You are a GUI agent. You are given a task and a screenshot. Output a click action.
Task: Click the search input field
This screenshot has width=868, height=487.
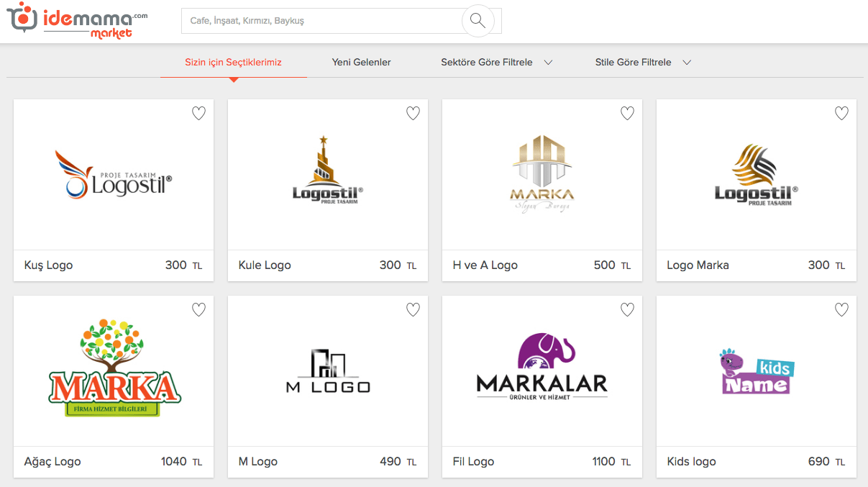320,21
